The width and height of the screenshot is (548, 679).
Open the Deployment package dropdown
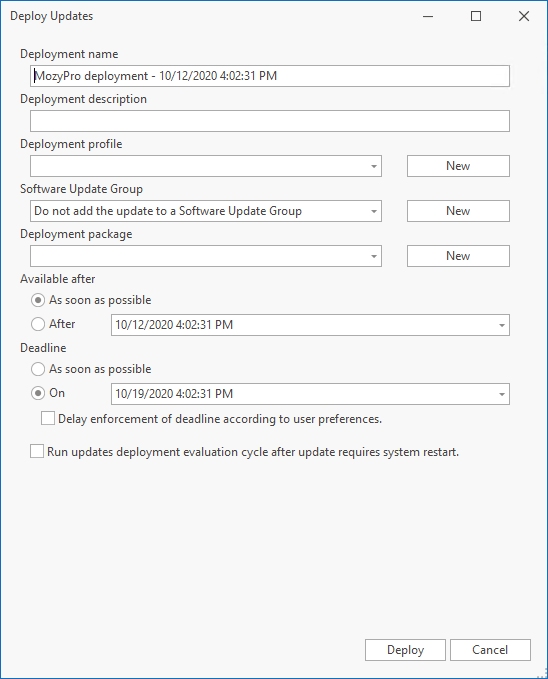[x=206, y=256]
